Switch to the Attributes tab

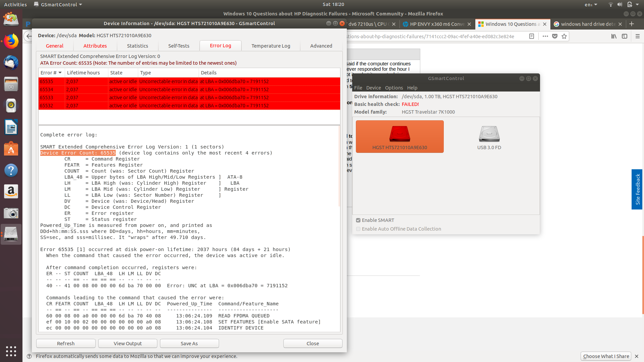(95, 46)
